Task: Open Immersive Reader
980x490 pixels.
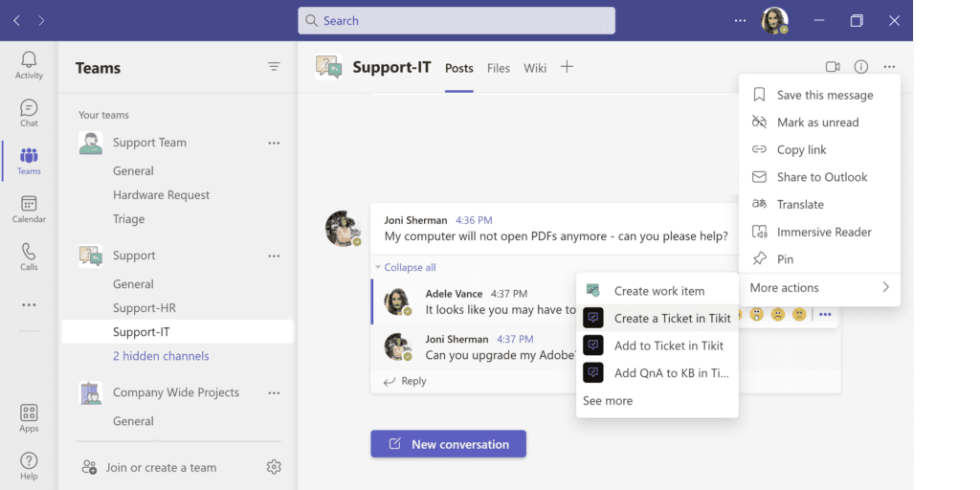Action: [x=819, y=232]
